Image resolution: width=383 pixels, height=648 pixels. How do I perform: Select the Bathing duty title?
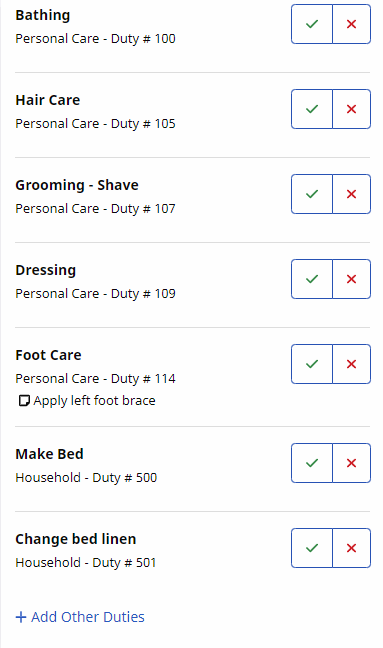tap(43, 15)
